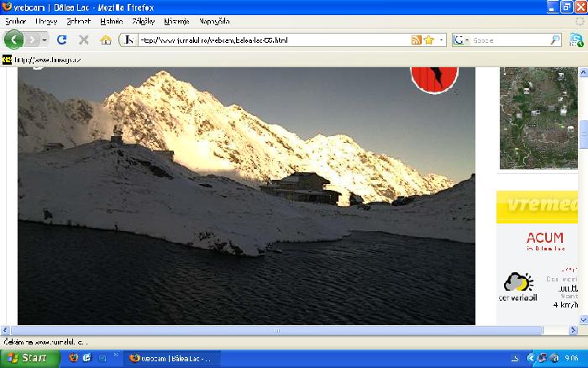Image resolution: width=588 pixels, height=368 pixels.
Task: Click the Back navigation arrow button
Action: tap(14, 39)
